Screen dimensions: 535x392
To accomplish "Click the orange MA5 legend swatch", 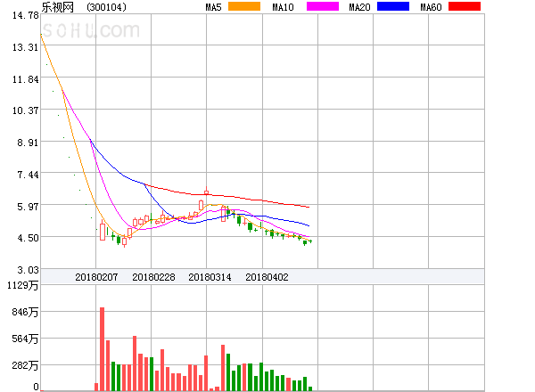I will pyautogui.click(x=244, y=6).
